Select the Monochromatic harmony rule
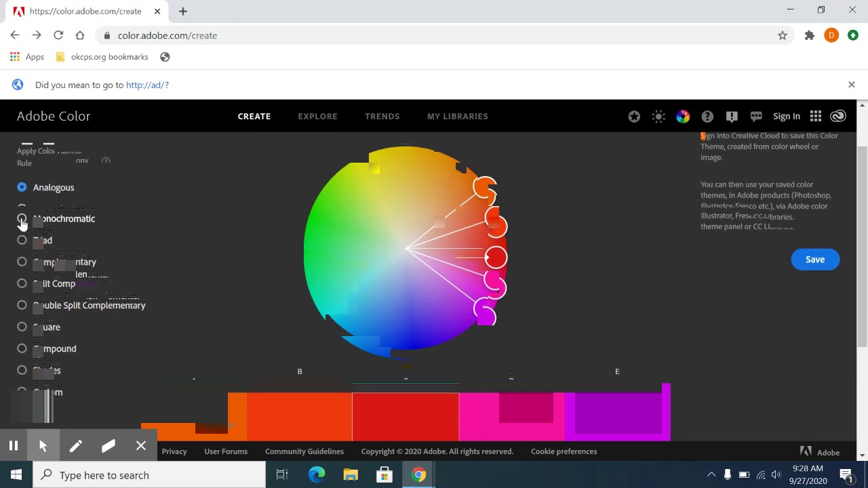The width and height of the screenshot is (868, 488). click(22, 218)
